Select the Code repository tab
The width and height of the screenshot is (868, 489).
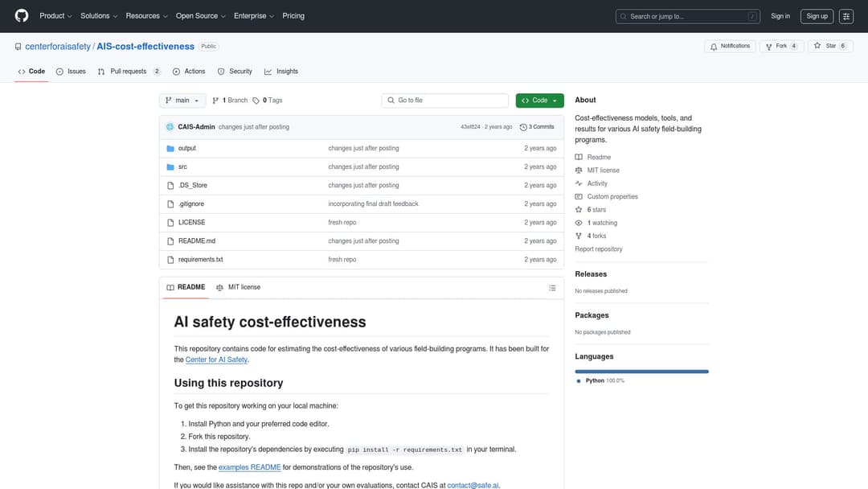pos(31,72)
